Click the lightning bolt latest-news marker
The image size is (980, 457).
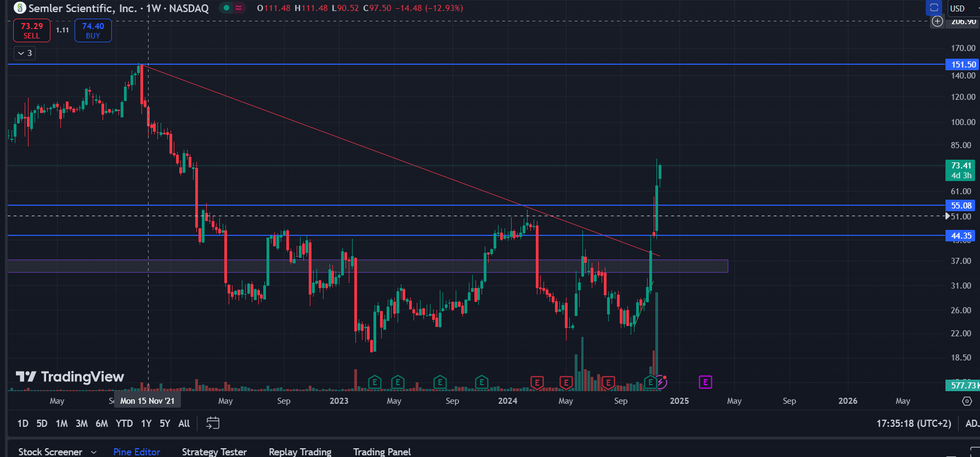pos(662,382)
